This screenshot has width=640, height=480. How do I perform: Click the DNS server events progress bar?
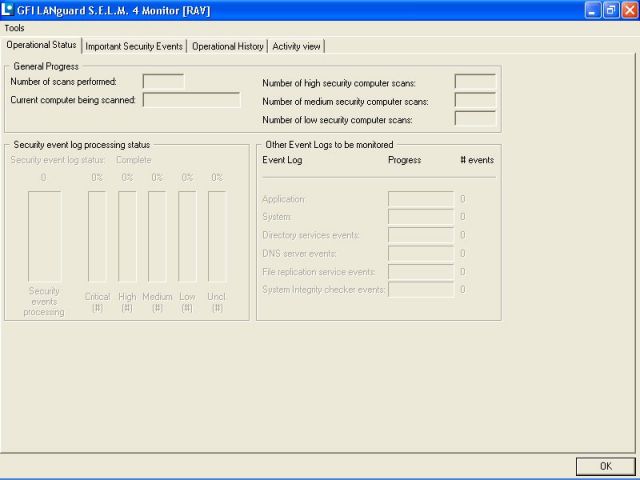point(421,253)
